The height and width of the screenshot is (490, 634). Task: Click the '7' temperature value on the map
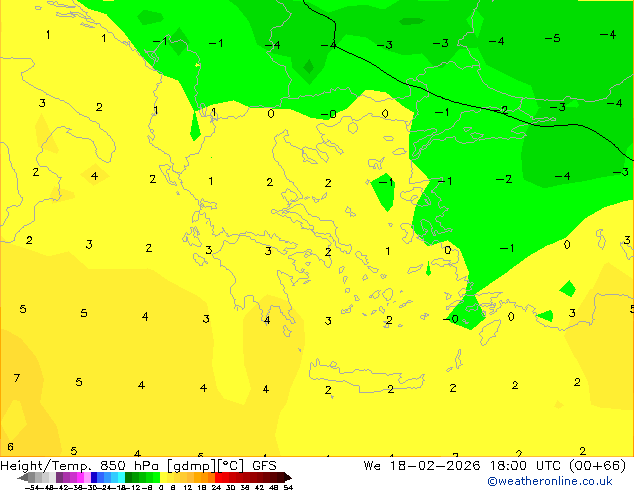pyautogui.click(x=17, y=378)
